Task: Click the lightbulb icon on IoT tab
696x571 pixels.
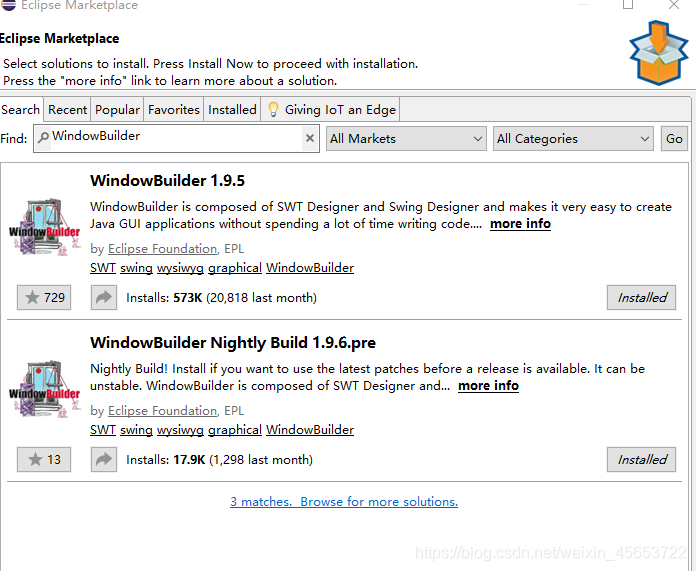Action: 273,109
